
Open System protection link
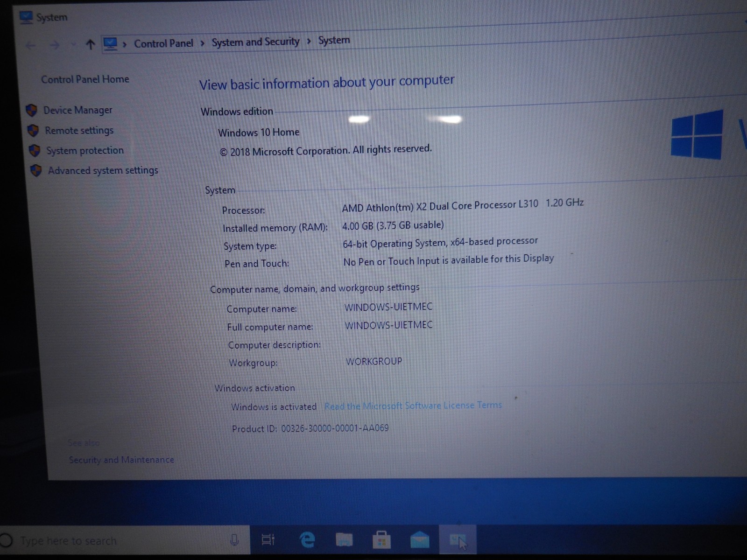pyautogui.click(x=85, y=150)
